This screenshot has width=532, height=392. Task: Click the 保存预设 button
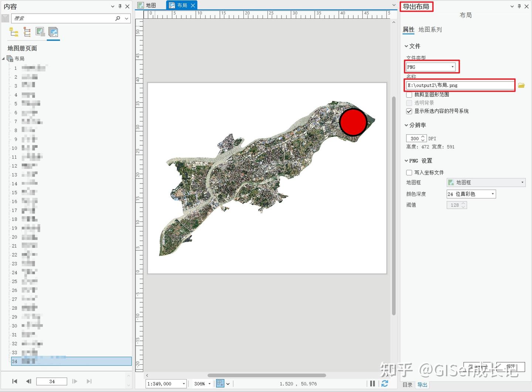click(477, 367)
